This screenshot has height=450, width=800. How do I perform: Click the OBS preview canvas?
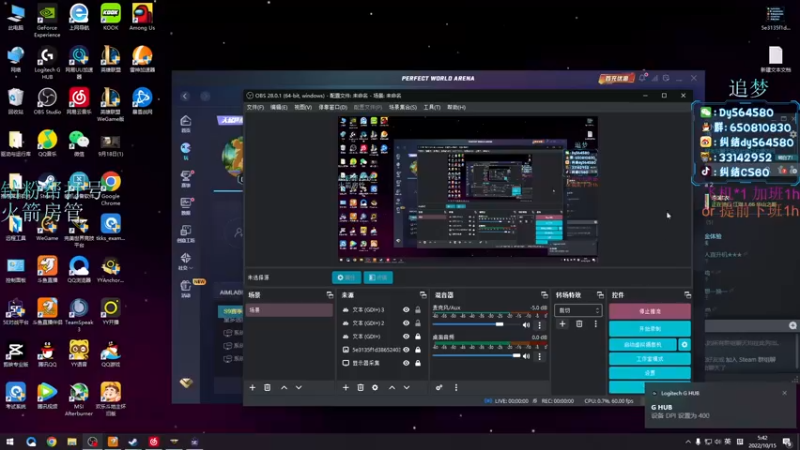tap(468, 189)
